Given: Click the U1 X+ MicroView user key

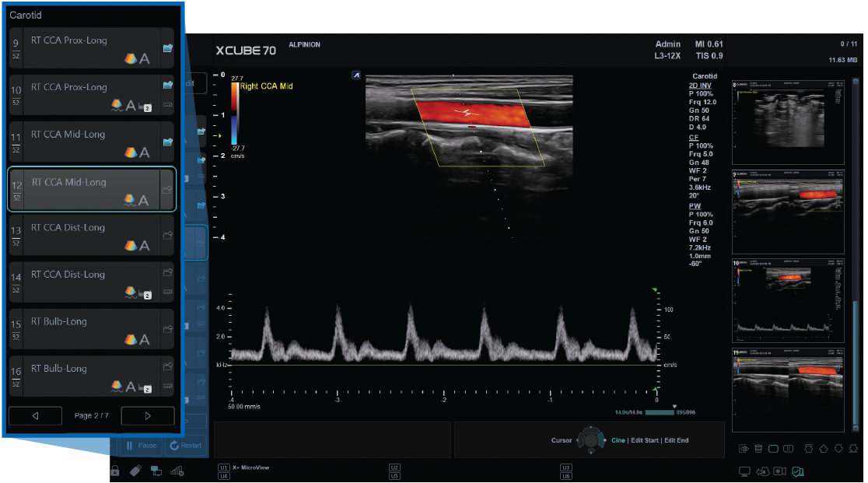Looking at the screenshot, I should coord(244,467).
